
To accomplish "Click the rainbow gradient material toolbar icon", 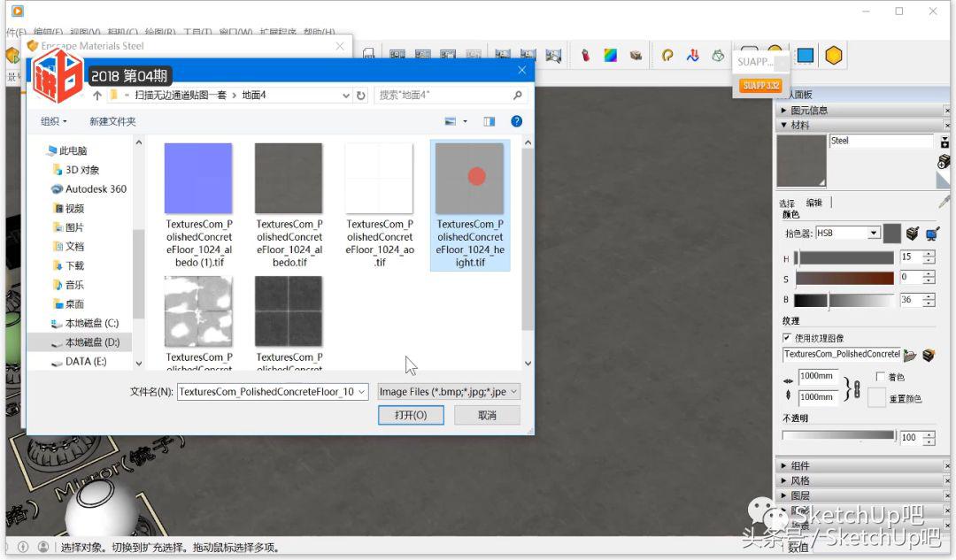I will [x=610, y=56].
